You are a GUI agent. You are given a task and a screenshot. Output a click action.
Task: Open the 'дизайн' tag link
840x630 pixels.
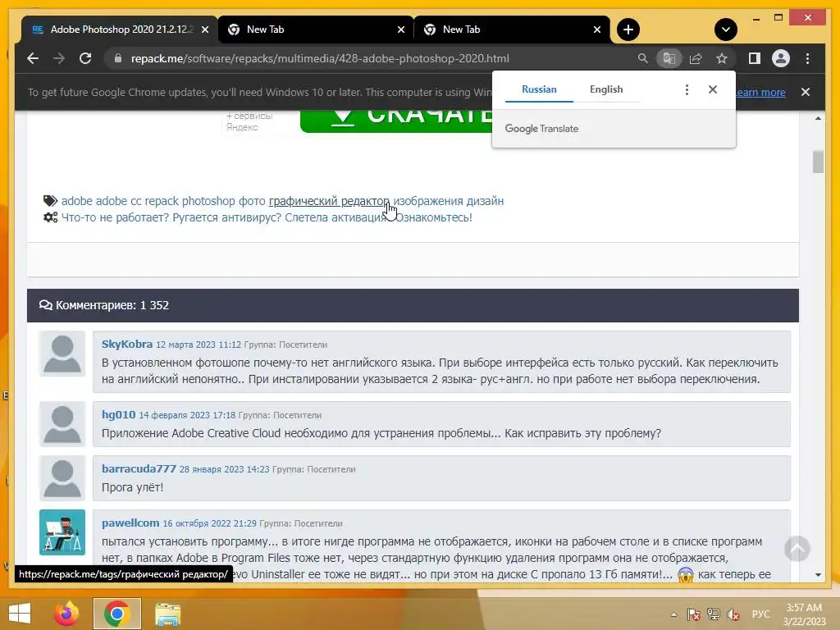485,201
